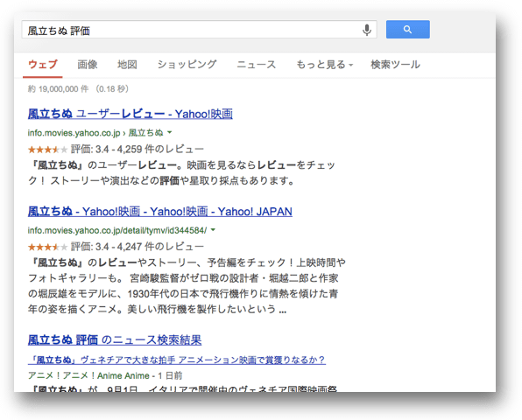Screen dimensions: 522x420
Task: Switch to the ショッピング tab
Action: pos(187,65)
